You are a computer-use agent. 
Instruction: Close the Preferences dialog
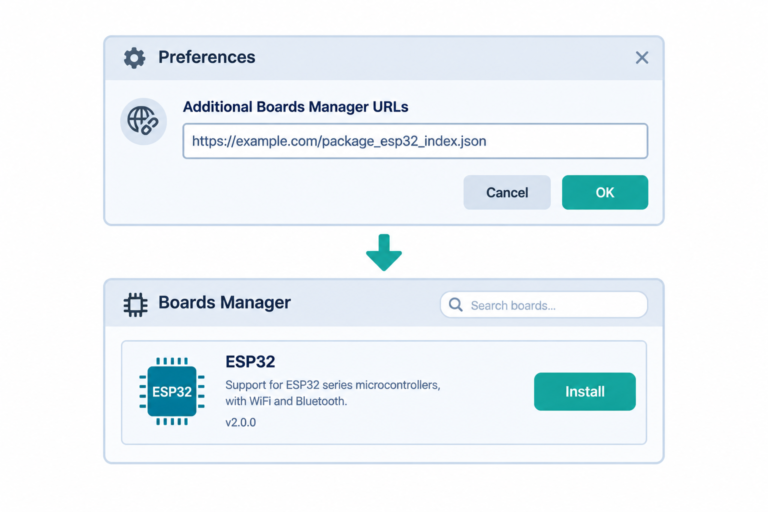(642, 58)
